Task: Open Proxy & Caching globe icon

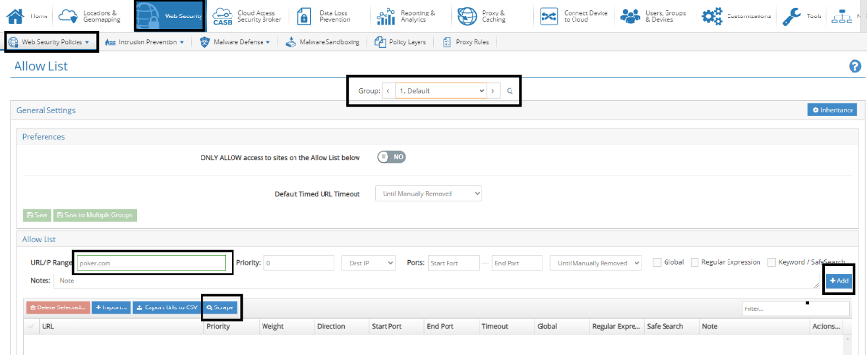Action: [468, 16]
